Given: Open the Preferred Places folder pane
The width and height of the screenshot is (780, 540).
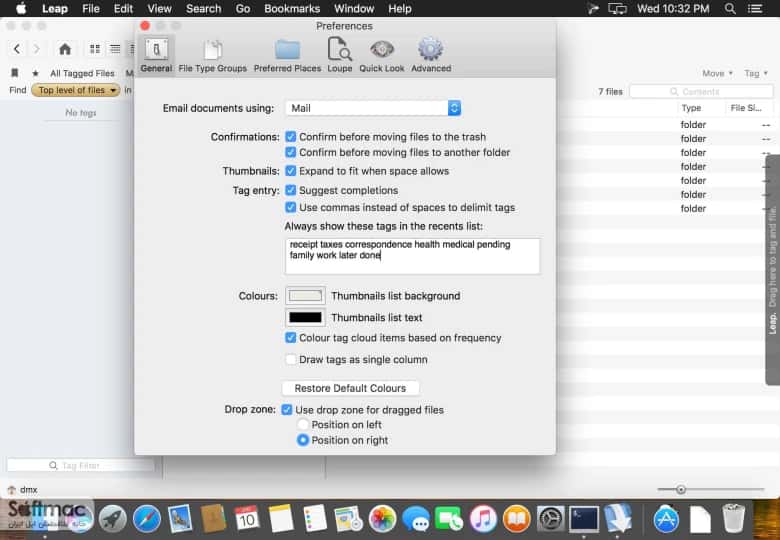Looking at the screenshot, I should click(287, 56).
